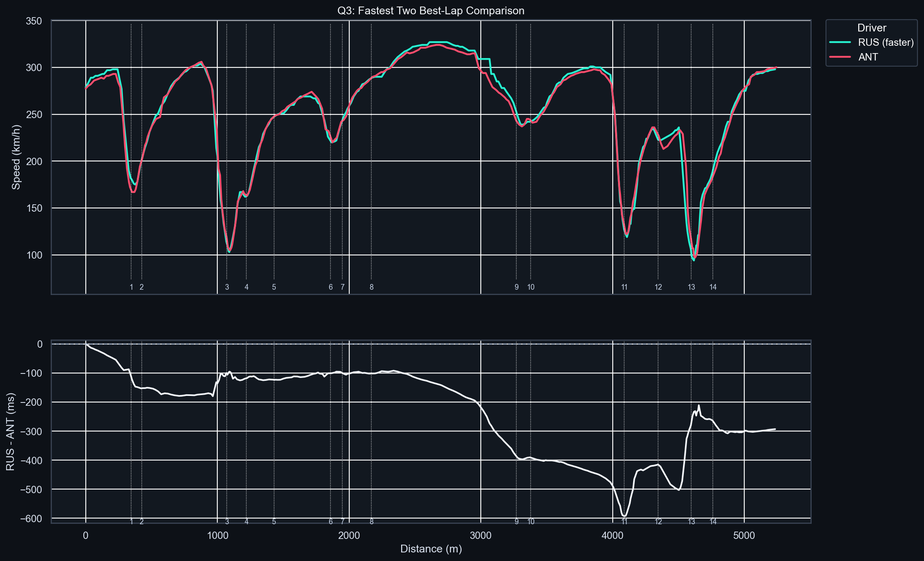Click corner marker 8 in speed chart

click(x=371, y=287)
